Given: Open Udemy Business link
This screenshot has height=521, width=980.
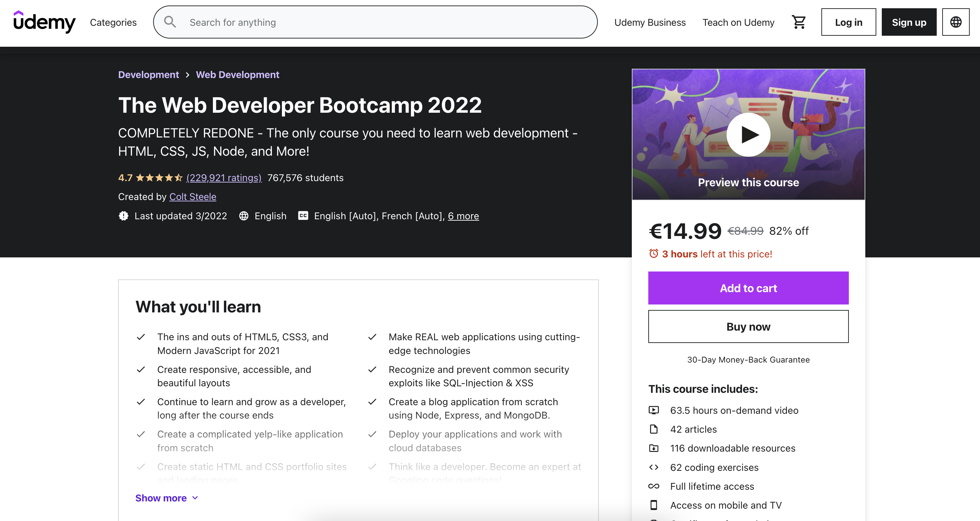Looking at the screenshot, I should click(x=650, y=22).
